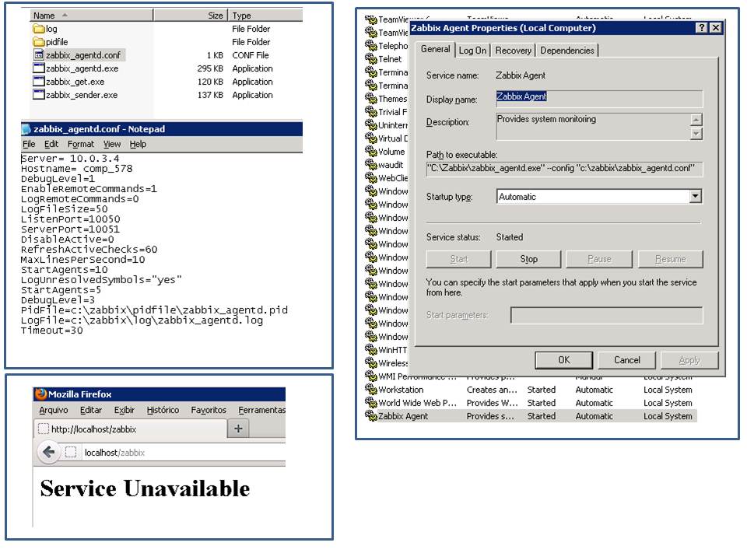This screenshot has height=560, width=747.
Task: Click the site identity icon in address bar
Action: tap(71, 452)
